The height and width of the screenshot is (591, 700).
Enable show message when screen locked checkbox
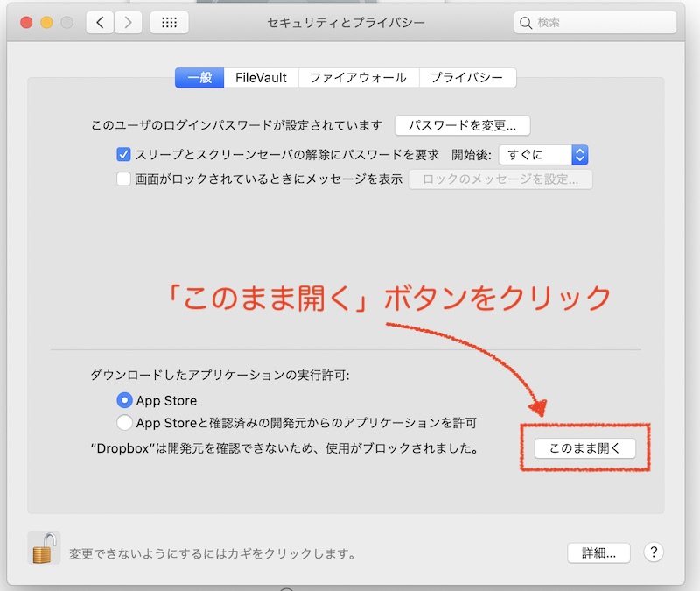pyautogui.click(x=123, y=179)
